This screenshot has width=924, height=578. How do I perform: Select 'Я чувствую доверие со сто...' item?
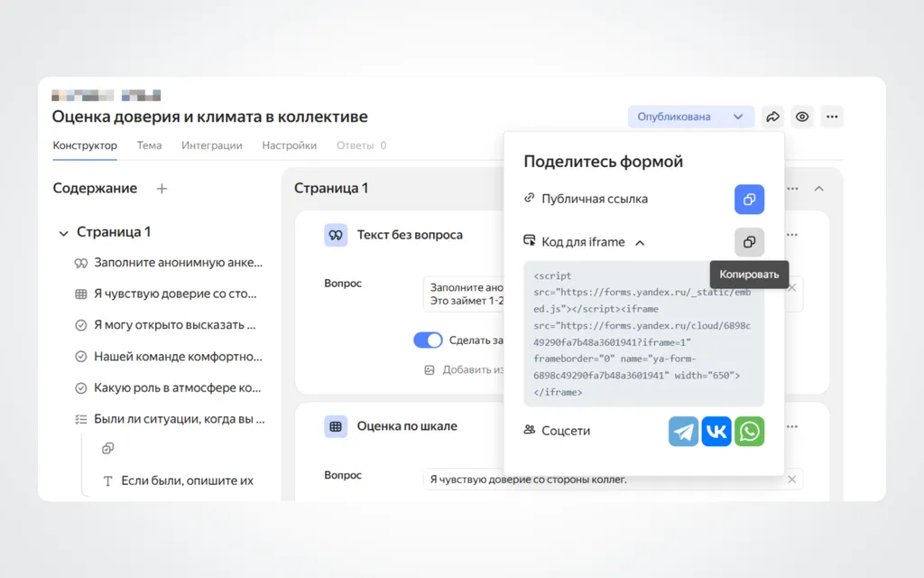pyautogui.click(x=166, y=294)
